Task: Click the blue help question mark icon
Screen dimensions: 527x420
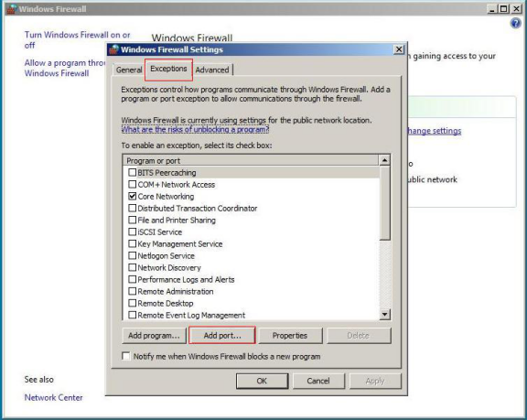Action: 515,24
